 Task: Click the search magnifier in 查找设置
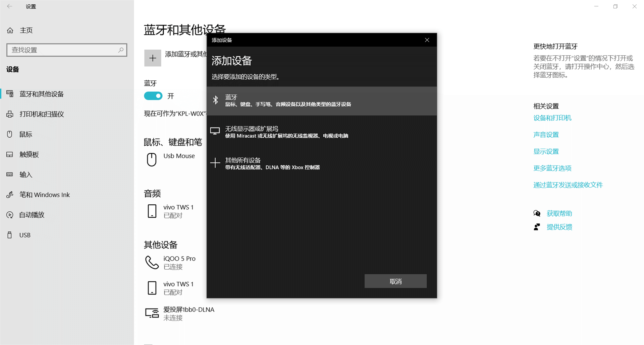(121, 50)
